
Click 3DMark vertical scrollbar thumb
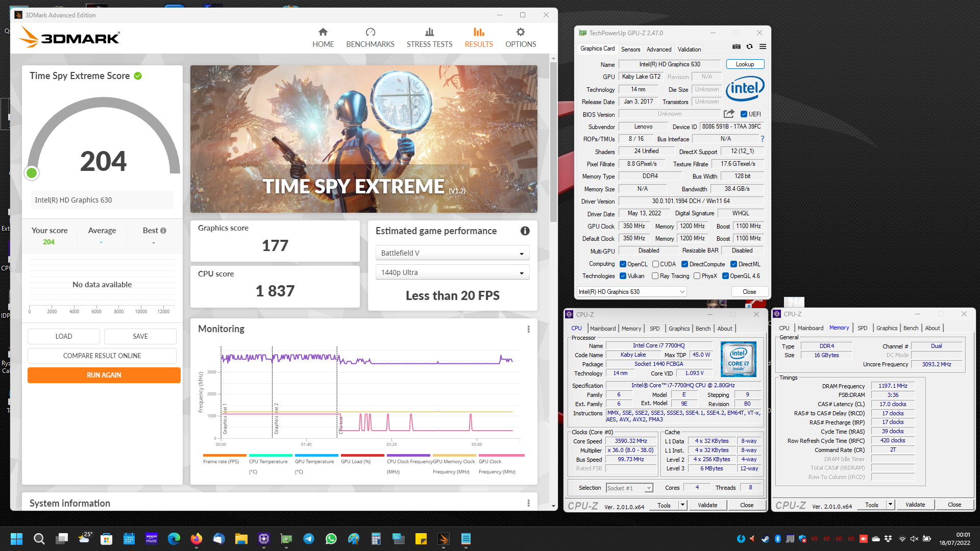(553, 141)
